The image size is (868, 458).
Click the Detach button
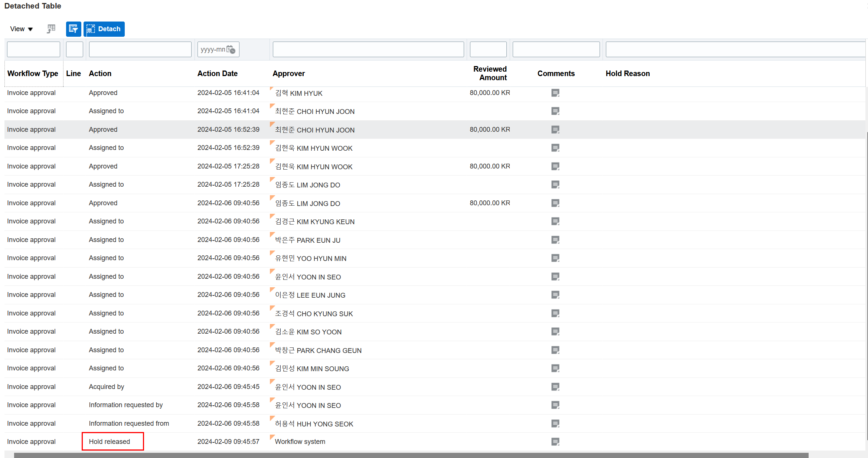[x=104, y=29]
